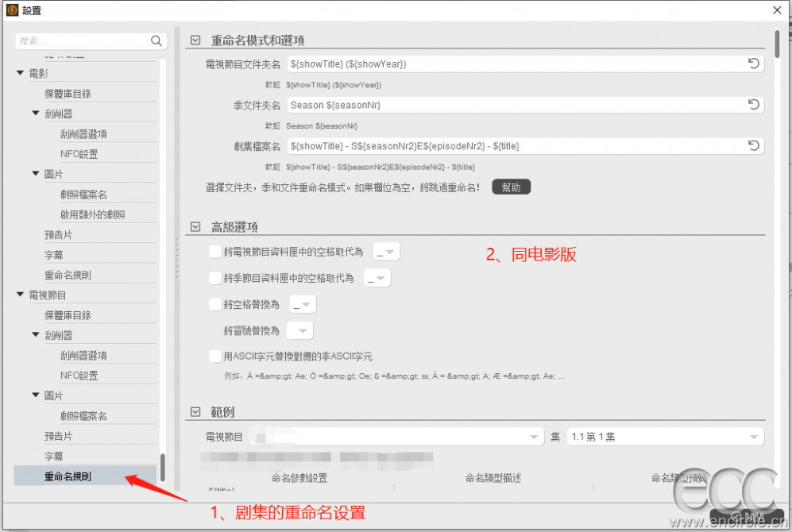The width and height of the screenshot is (792, 532).
Task: Click the 劇集檔案名 pattern input field
Action: tap(516, 146)
